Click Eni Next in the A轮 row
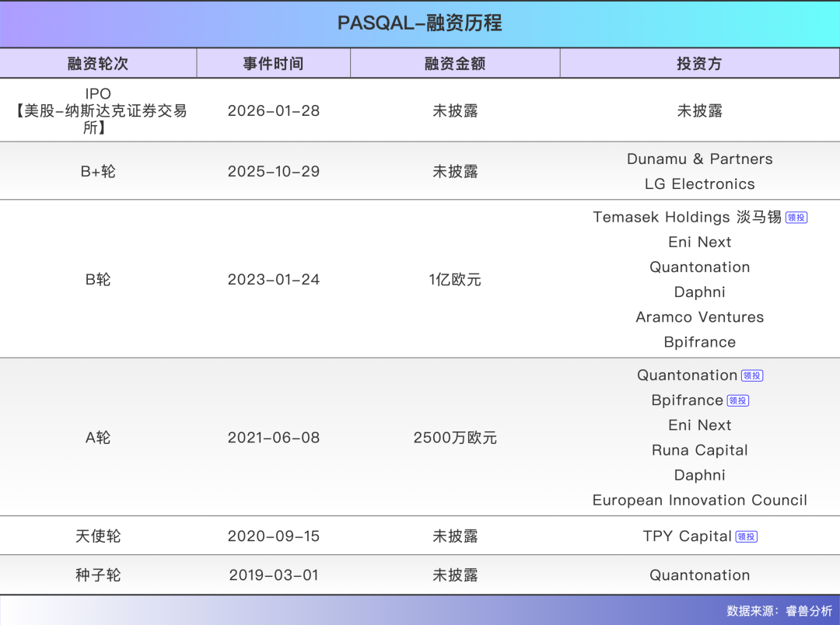 coord(700,425)
